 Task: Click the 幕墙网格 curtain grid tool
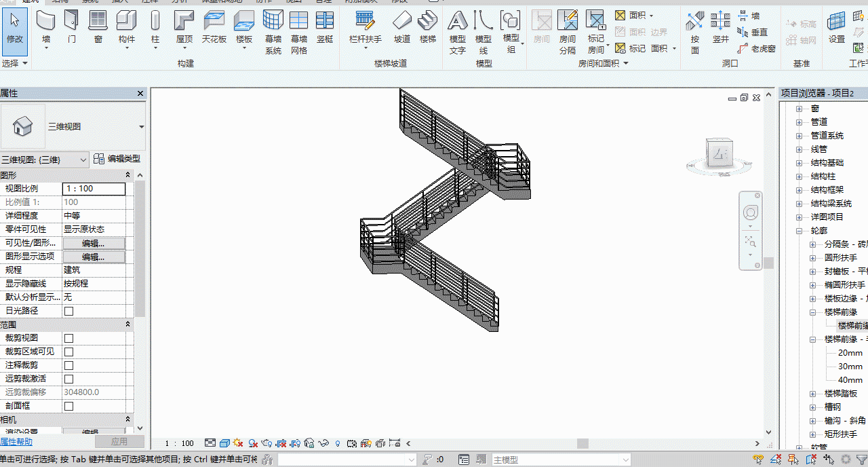[x=299, y=33]
